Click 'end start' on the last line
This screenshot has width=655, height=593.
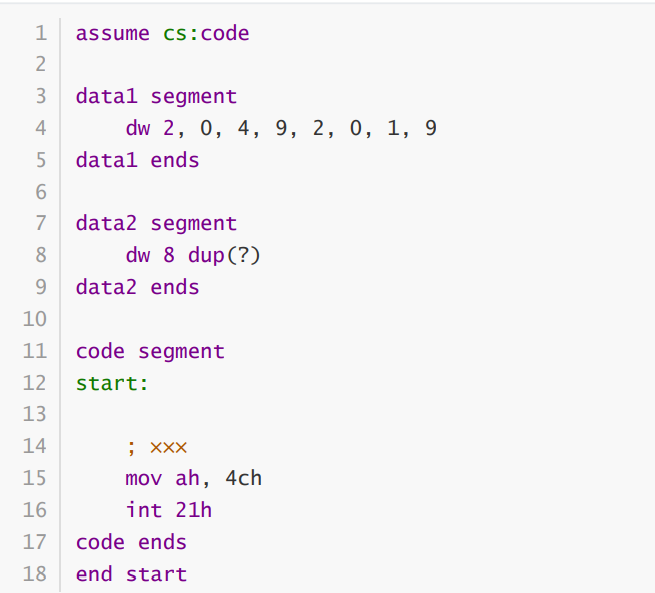(x=131, y=574)
